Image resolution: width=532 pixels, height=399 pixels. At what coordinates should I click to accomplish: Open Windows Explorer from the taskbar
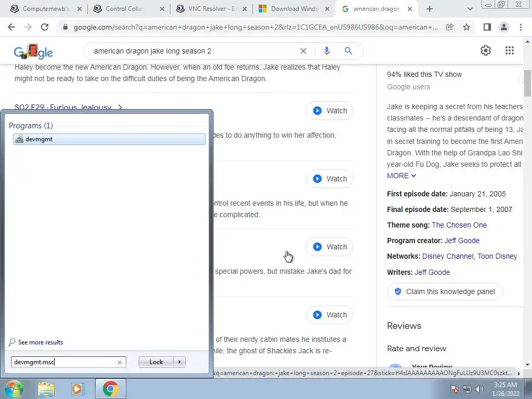tap(46, 389)
